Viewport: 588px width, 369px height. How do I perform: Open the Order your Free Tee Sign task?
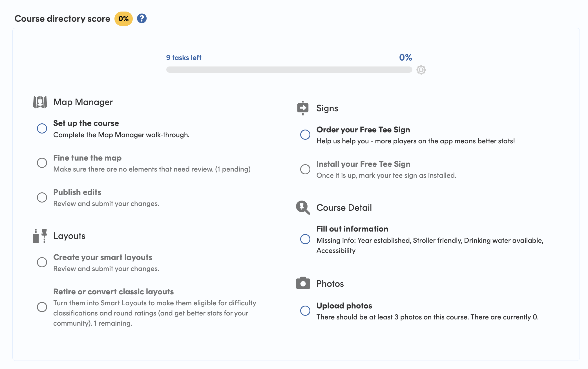click(x=363, y=130)
